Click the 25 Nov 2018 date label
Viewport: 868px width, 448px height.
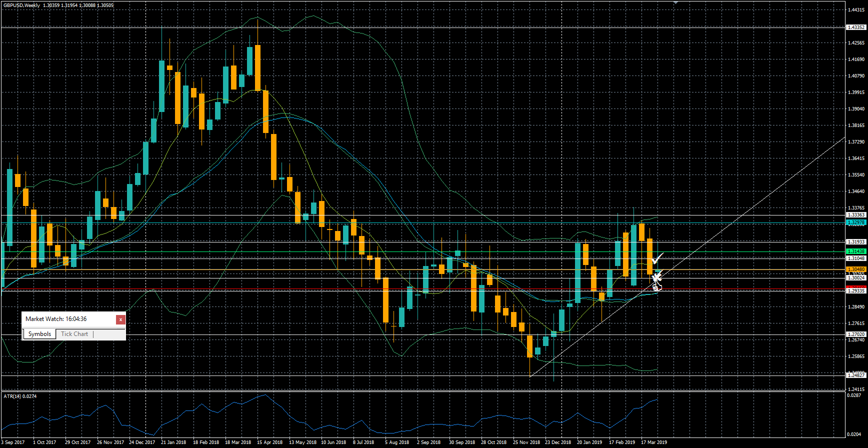pos(526,442)
